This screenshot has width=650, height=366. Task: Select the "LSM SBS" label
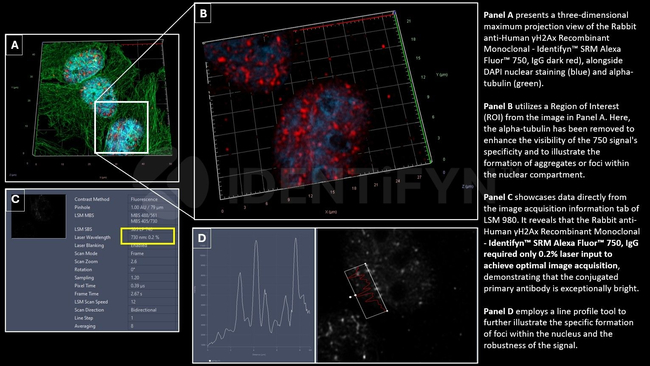(x=83, y=229)
